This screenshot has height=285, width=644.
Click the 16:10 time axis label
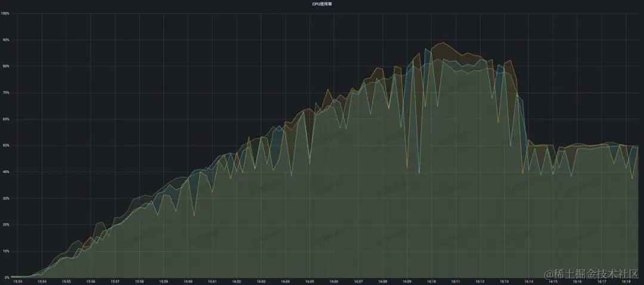[432, 282]
